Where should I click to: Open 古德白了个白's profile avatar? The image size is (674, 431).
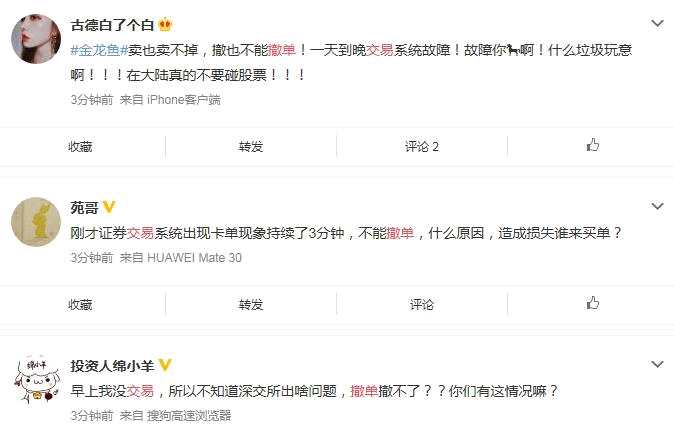36,39
